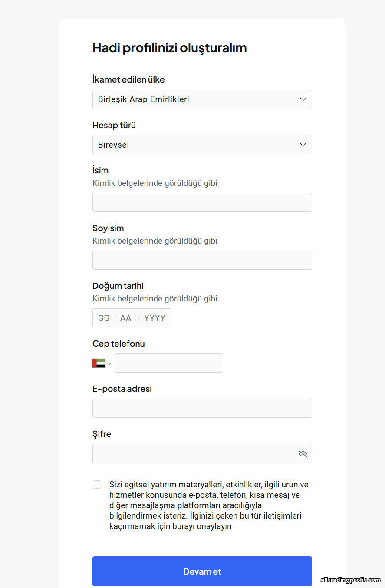The width and height of the screenshot is (385, 588).
Task: Expand the Hesap türü dropdown chevron
Action: [x=303, y=145]
